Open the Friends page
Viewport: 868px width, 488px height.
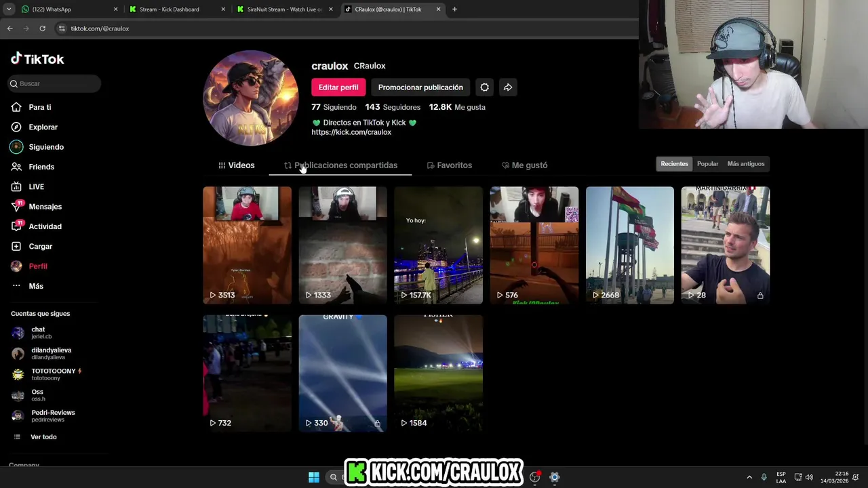41,167
